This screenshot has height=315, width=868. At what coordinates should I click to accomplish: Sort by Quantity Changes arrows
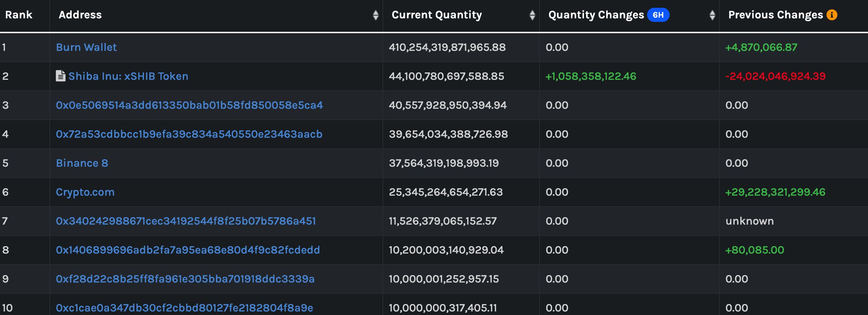[712, 15]
